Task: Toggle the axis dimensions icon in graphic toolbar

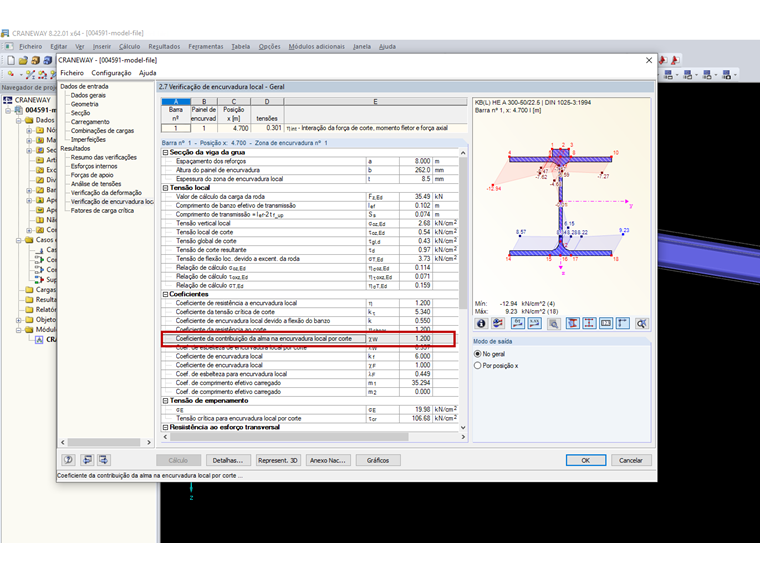Action: [623, 323]
